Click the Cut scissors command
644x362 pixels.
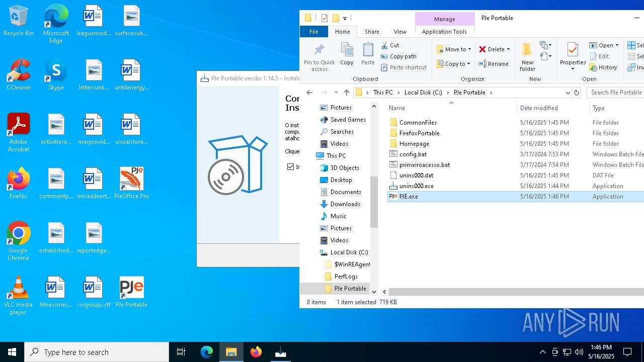point(390,45)
